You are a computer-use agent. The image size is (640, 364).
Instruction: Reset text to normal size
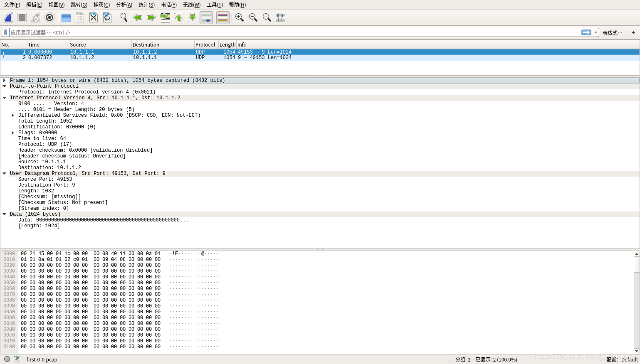coord(267,17)
